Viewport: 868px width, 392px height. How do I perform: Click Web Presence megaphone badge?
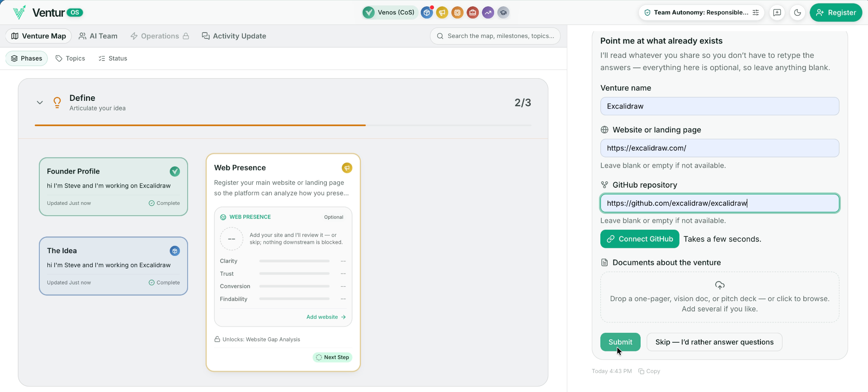point(347,168)
